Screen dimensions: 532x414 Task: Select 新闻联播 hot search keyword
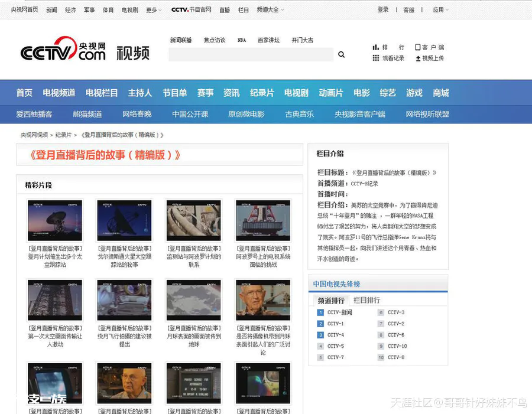pos(181,40)
